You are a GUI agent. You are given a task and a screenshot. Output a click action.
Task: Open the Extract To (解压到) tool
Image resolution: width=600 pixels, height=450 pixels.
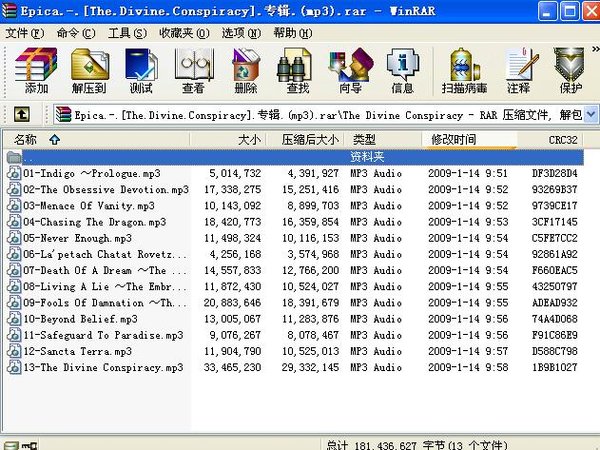[89, 70]
